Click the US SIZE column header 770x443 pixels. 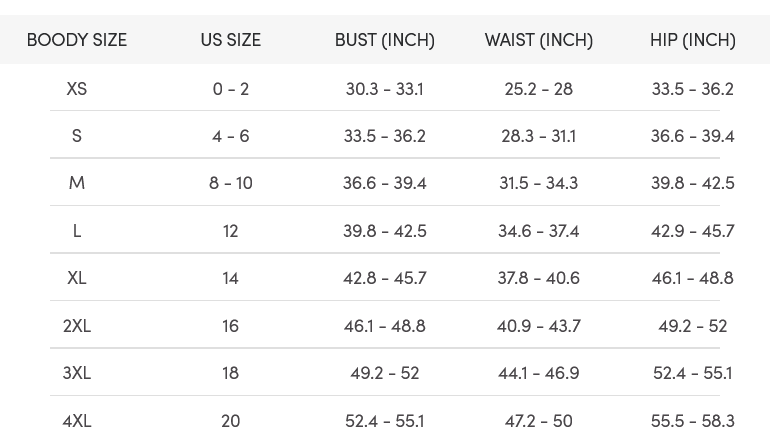[230, 40]
